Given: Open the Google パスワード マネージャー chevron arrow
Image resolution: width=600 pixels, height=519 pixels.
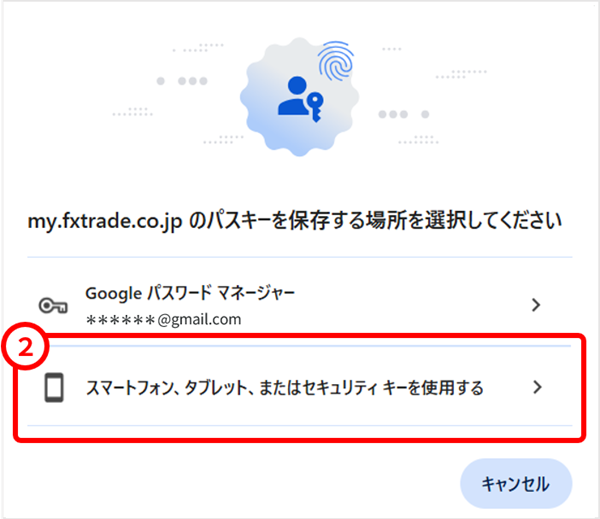Looking at the screenshot, I should pyautogui.click(x=536, y=305).
